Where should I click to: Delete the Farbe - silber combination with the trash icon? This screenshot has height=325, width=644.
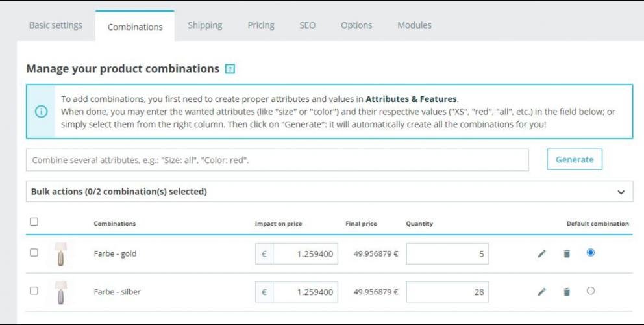[x=567, y=292]
